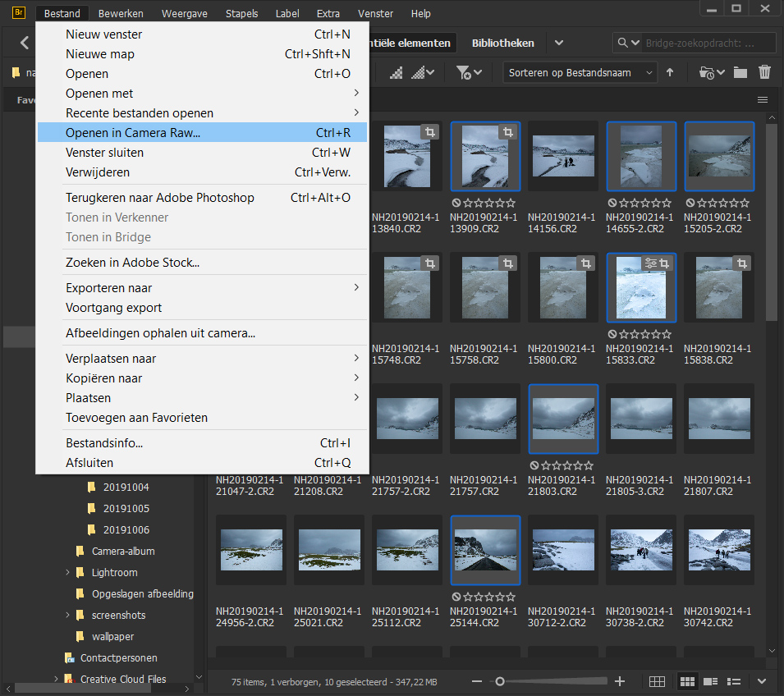Adjust the thumbnail size slider handle
The width and height of the screenshot is (784, 696).
coord(499,681)
